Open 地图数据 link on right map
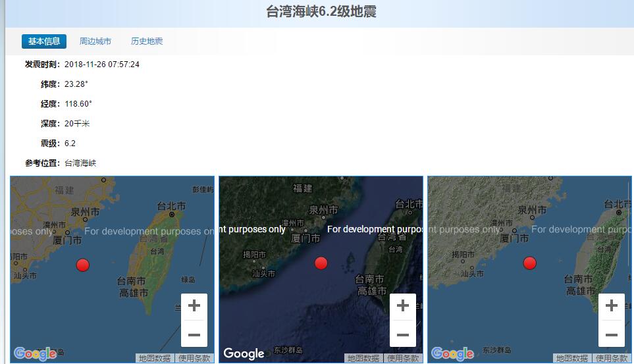634x364 pixels. pos(572,358)
